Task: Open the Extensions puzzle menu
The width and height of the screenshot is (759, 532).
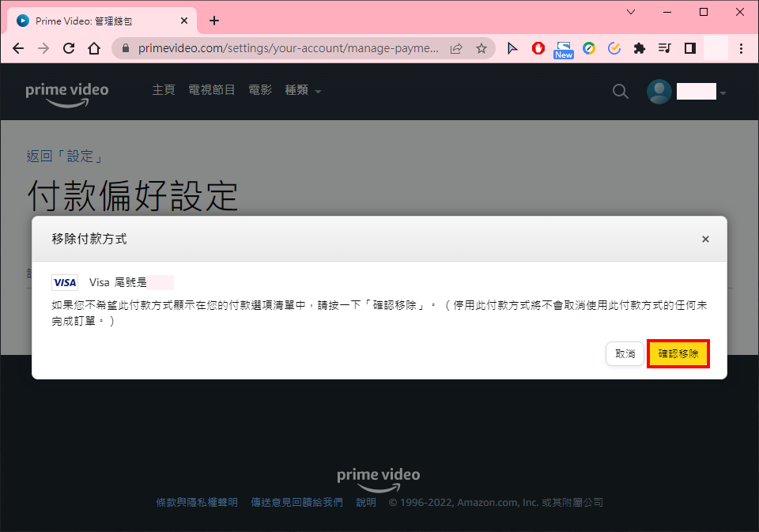Action: [x=640, y=48]
